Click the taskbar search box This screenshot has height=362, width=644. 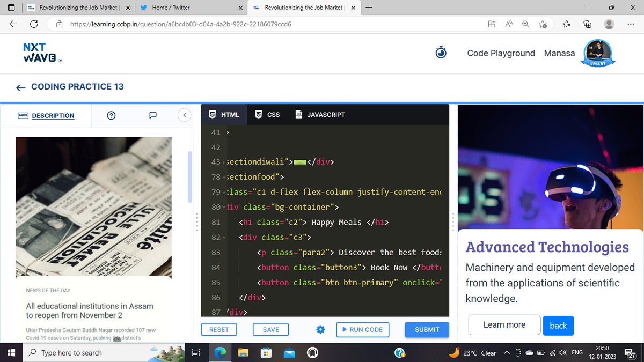coord(104,352)
